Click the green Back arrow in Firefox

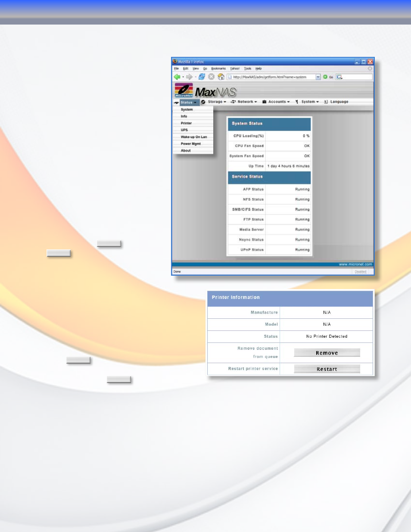point(177,77)
